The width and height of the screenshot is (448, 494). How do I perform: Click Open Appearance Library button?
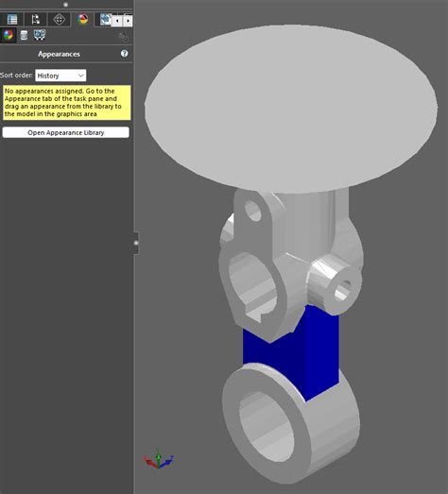click(x=65, y=132)
